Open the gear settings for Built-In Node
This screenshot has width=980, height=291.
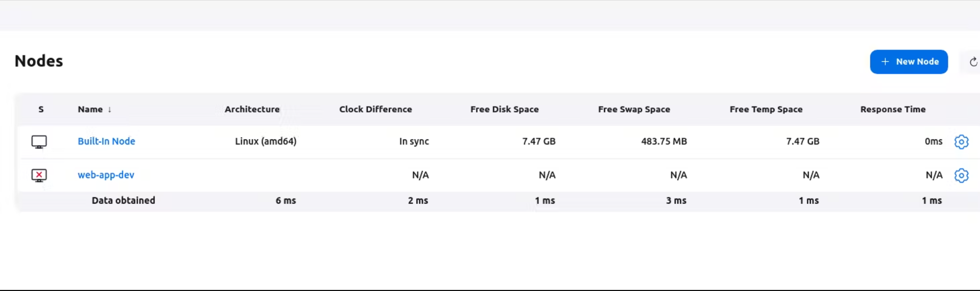point(961,142)
